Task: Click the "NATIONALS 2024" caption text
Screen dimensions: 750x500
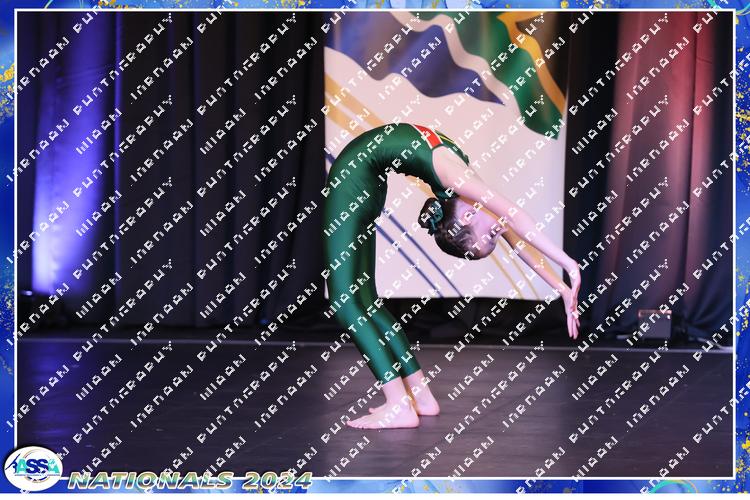Action: [190, 480]
